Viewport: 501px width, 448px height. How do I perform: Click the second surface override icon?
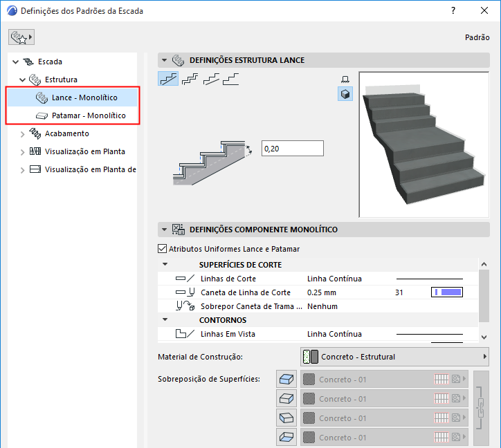click(286, 398)
